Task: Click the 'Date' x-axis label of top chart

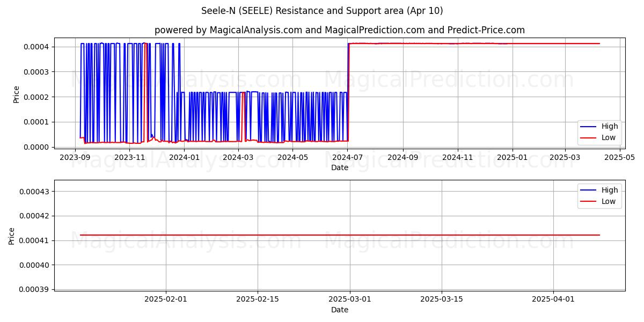Action: [x=340, y=168]
